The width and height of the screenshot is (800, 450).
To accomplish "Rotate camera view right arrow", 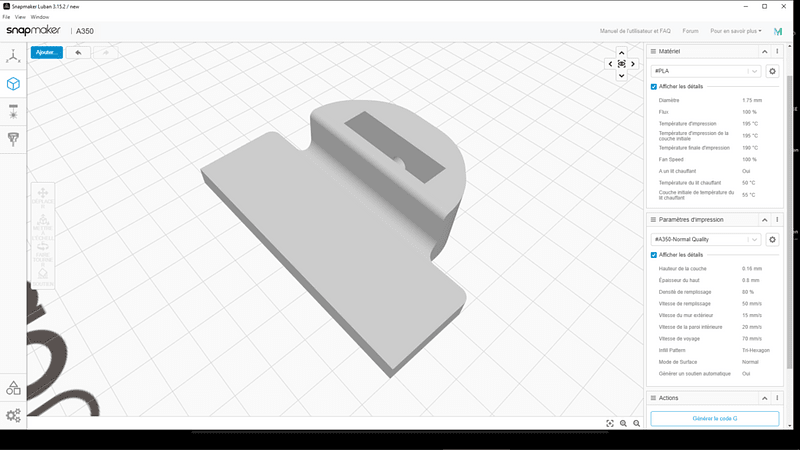I will pos(633,64).
